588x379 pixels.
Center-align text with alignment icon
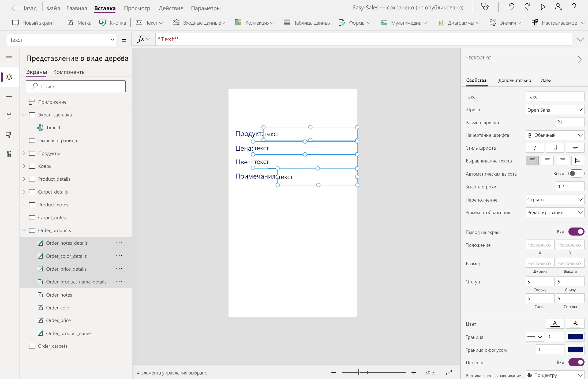click(x=547, y=161)
